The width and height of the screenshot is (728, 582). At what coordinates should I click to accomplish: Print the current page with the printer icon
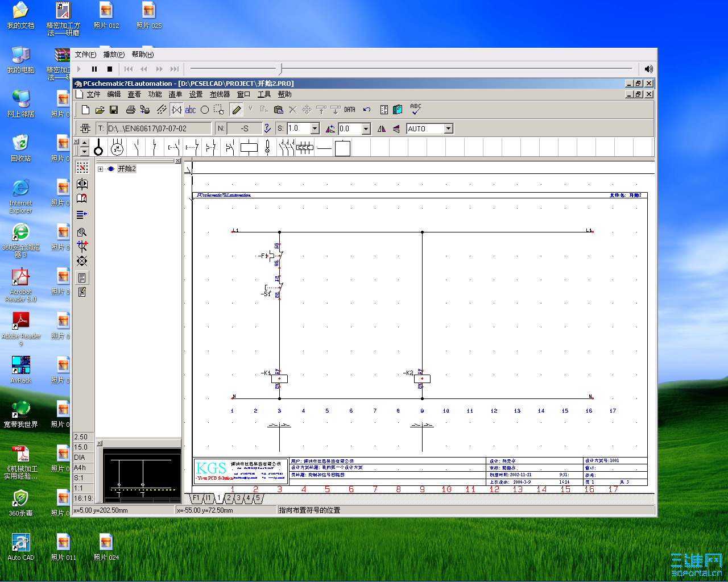(x=130, y=110)
